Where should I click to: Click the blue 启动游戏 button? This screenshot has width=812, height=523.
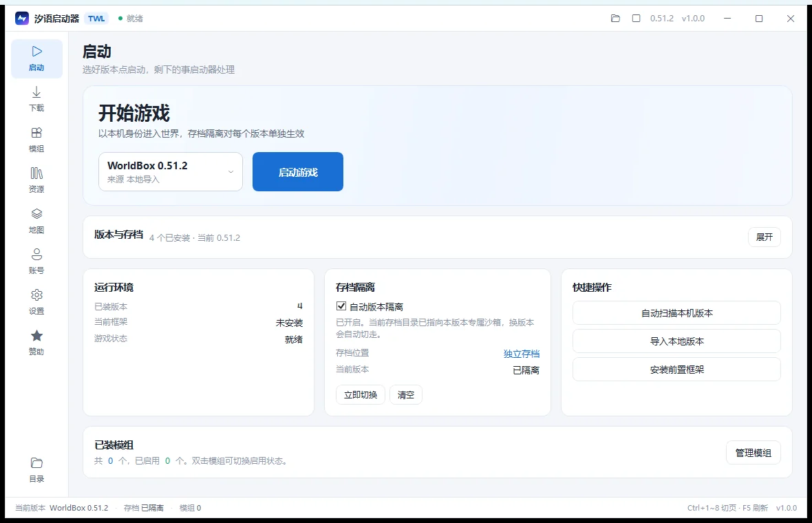pyautogui.click(x=298, y=172)
